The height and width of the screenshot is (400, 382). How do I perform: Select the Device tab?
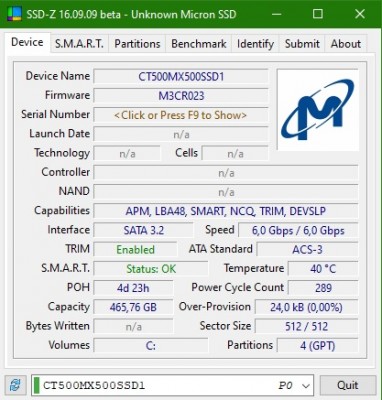27,42
